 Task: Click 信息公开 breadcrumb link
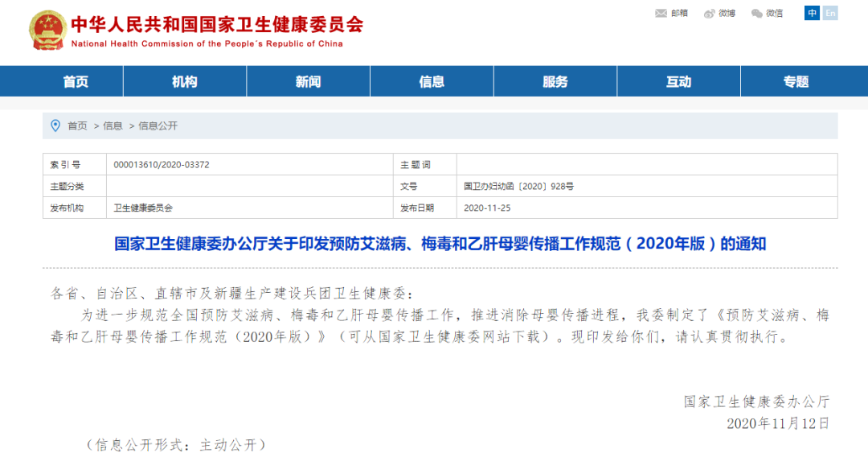(158, 126)
